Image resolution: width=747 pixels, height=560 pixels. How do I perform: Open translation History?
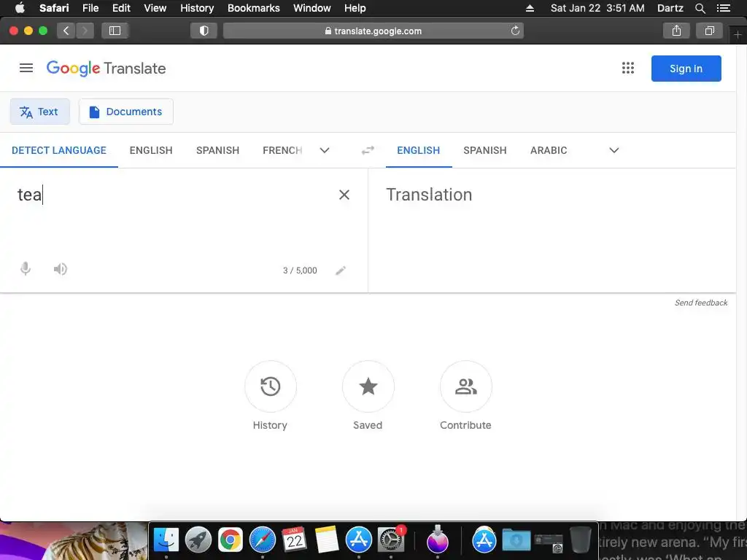(271, 386)
